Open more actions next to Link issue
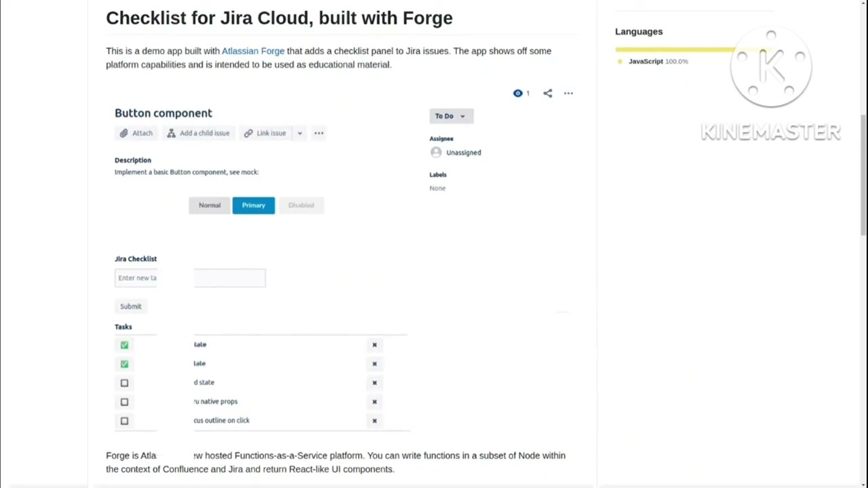 coord(319,133)
